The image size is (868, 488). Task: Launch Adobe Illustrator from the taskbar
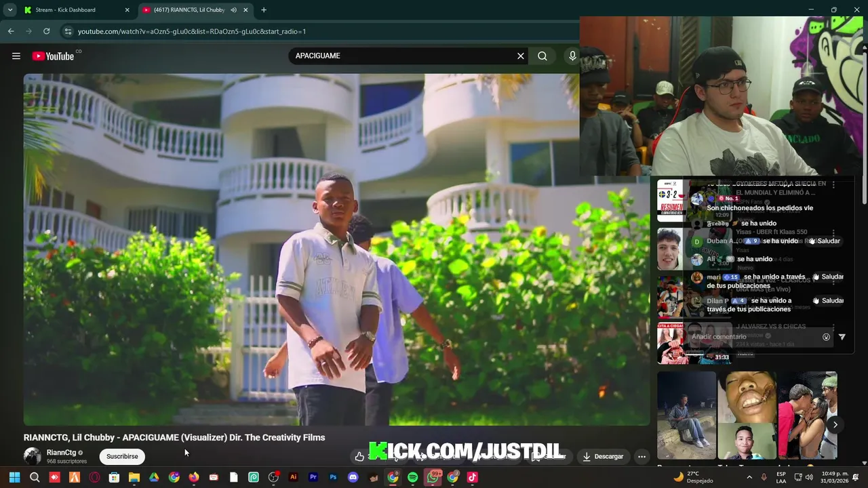pos(293,477)
